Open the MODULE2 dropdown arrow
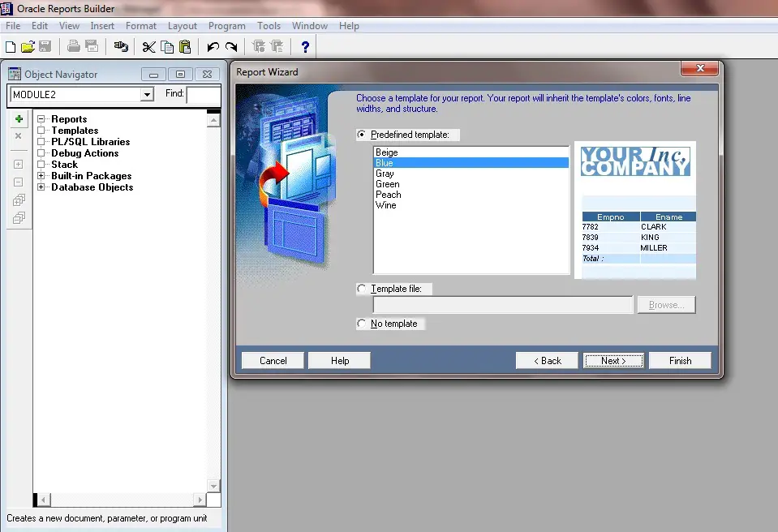778x532 pixels. pos(147,94)
